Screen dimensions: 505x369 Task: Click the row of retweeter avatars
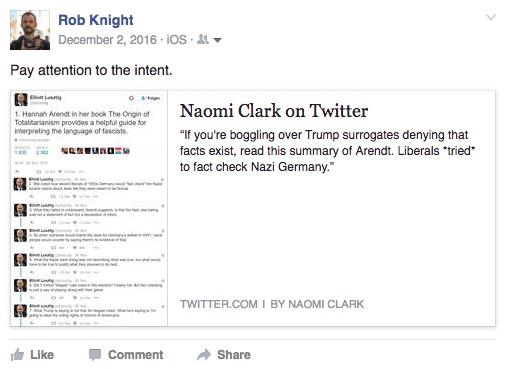tap(95, 151)
